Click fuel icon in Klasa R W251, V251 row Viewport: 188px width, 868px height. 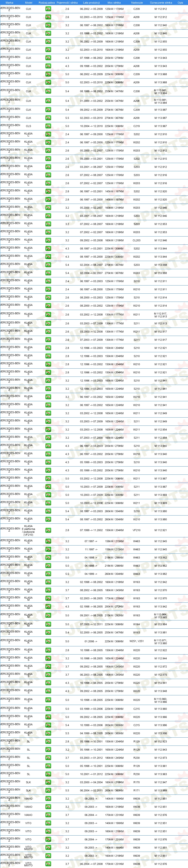(x=48, y=641)
